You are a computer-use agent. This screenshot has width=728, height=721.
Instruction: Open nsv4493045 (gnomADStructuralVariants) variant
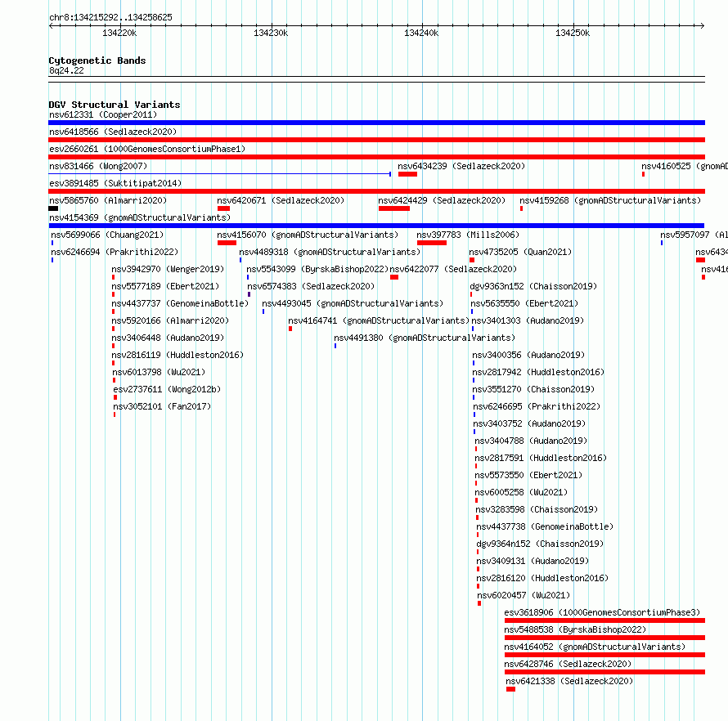coord(353,303)
